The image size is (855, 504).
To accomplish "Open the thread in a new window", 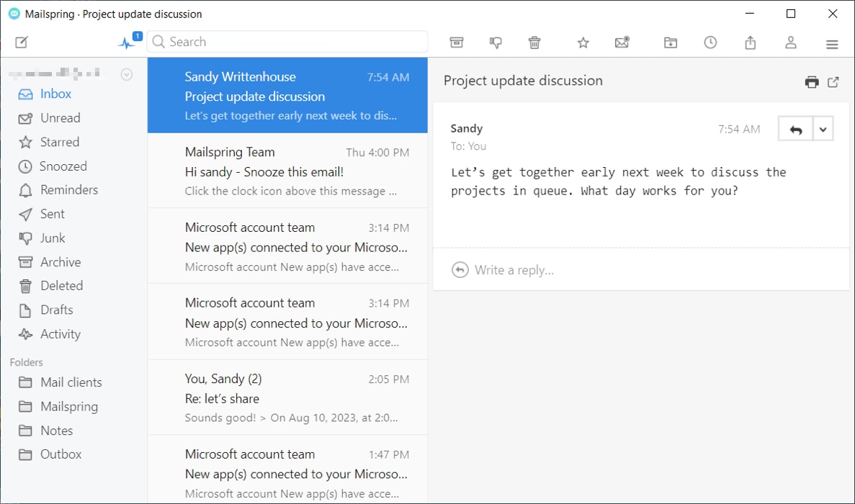I will (x=833, y=81).
